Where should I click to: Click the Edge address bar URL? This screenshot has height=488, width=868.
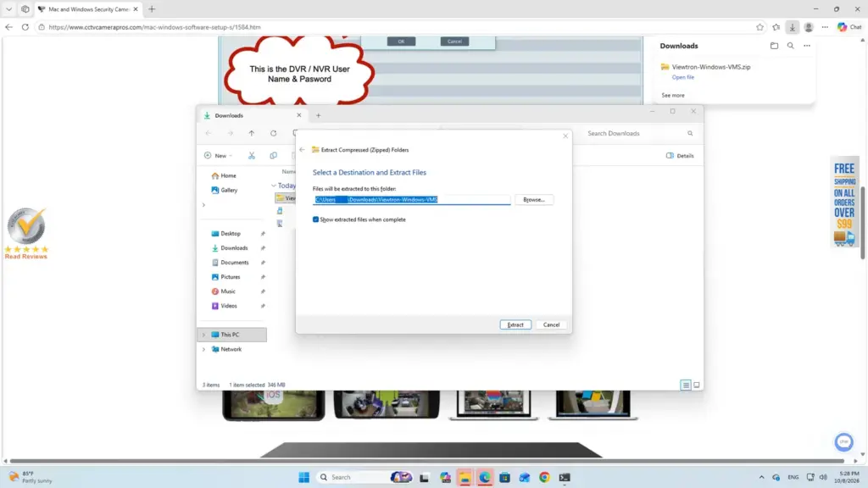154,27
